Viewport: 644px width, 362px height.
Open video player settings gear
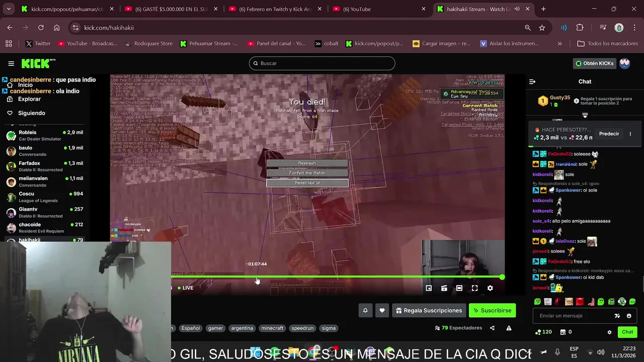[490, 288]
